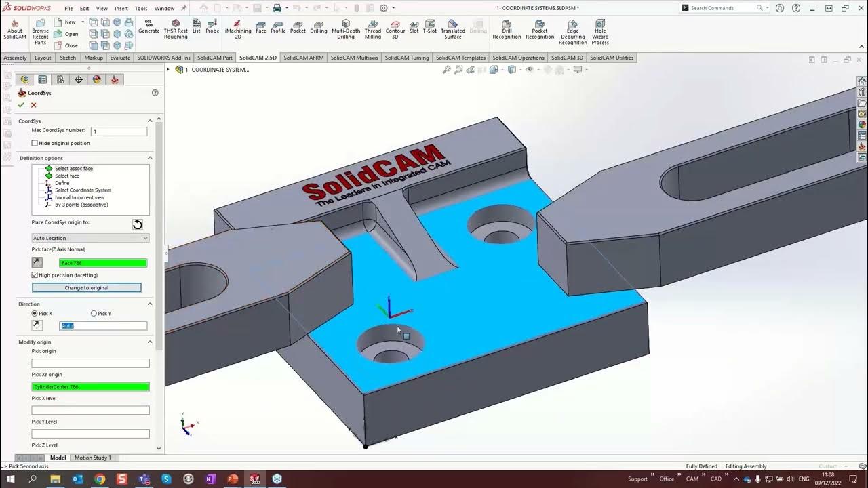Screen dimensions: 868x488
Task: Collapse the Definition options section
Action: point(150,158)
